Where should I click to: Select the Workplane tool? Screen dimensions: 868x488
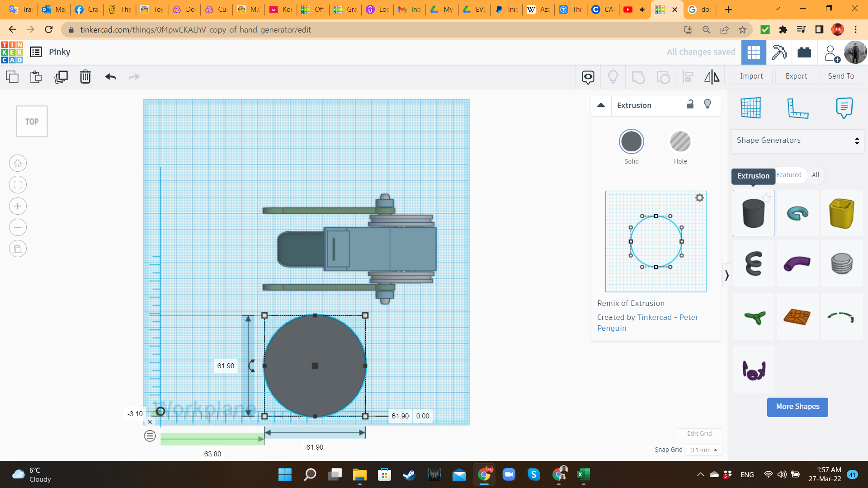(751, 108)
